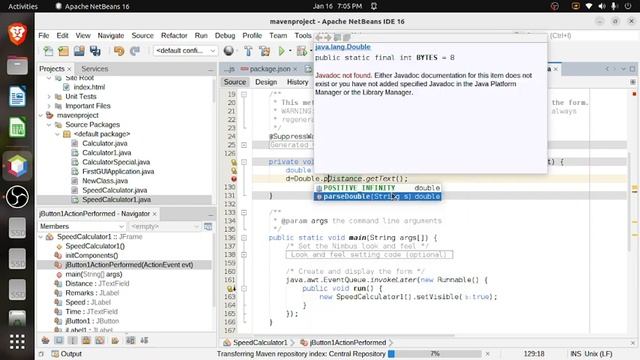Open the Members dropdown in Navigator
Image resolution: width=640 pixels, height=360 pixels.
tap(82, 226)
